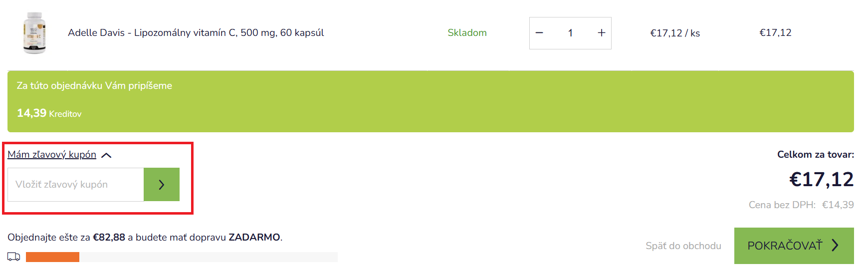Screen dimensions: 868x279
Task: Click 'Späť do obchodu' to return to shop
Action: 683,246
